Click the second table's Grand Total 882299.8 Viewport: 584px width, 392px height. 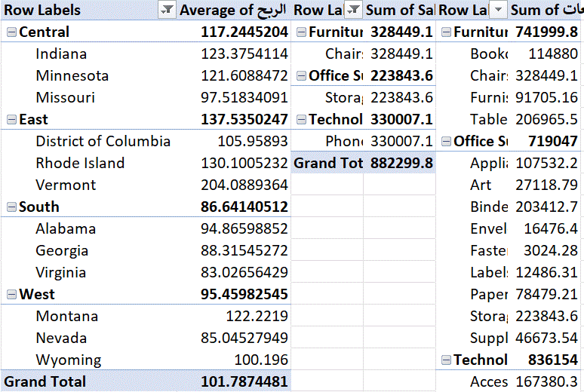coord(401,164)
